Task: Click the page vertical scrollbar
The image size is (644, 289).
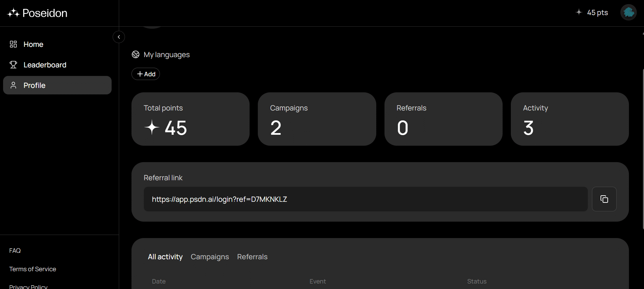Action: click(643, 149)
